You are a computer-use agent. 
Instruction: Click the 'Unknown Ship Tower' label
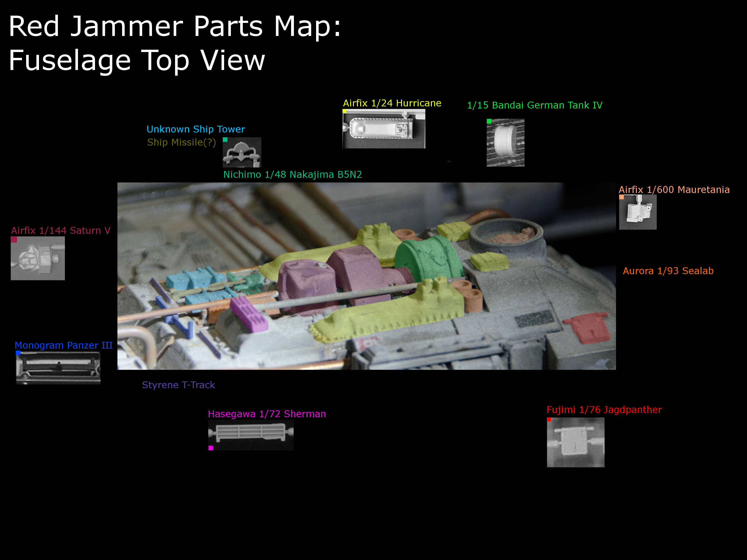coord(196,129)
